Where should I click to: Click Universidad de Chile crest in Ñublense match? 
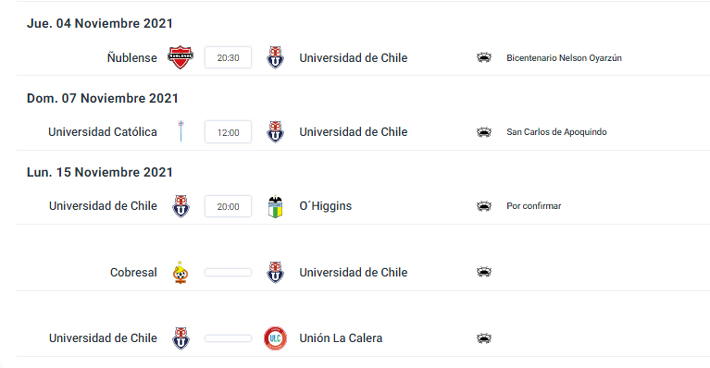275,57
